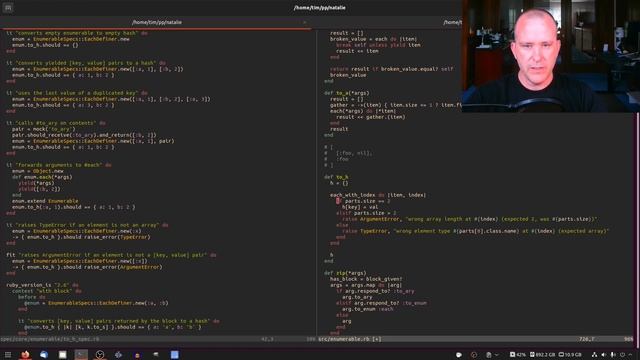The width and height of the screenshot is (640, 360).
Task: Click the 'converts empty enumerable to empty hash' spec line
Action: pos(77,33)
